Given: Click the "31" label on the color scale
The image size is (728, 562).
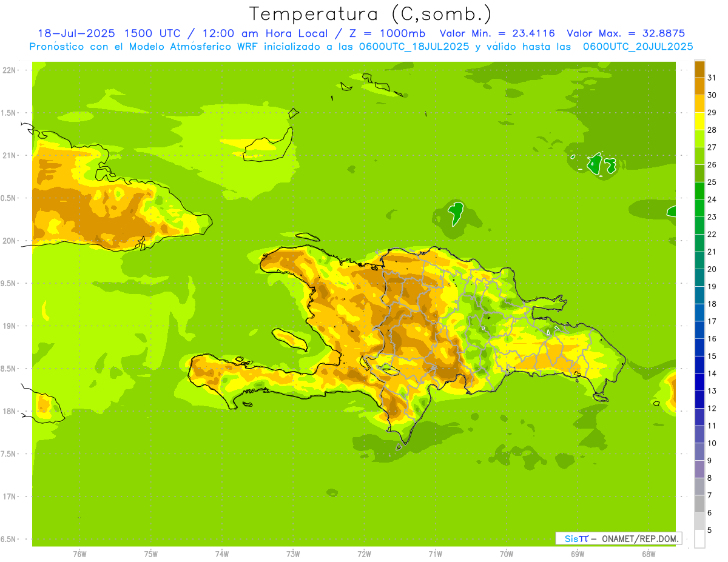Looking at the screenshot, I should click(712, 78).
